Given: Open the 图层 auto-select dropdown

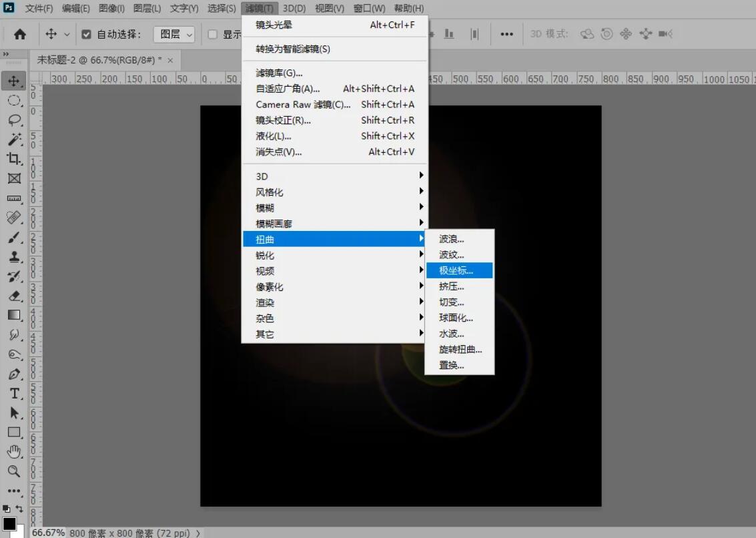Looking at the screenshot, I should 174,33.
